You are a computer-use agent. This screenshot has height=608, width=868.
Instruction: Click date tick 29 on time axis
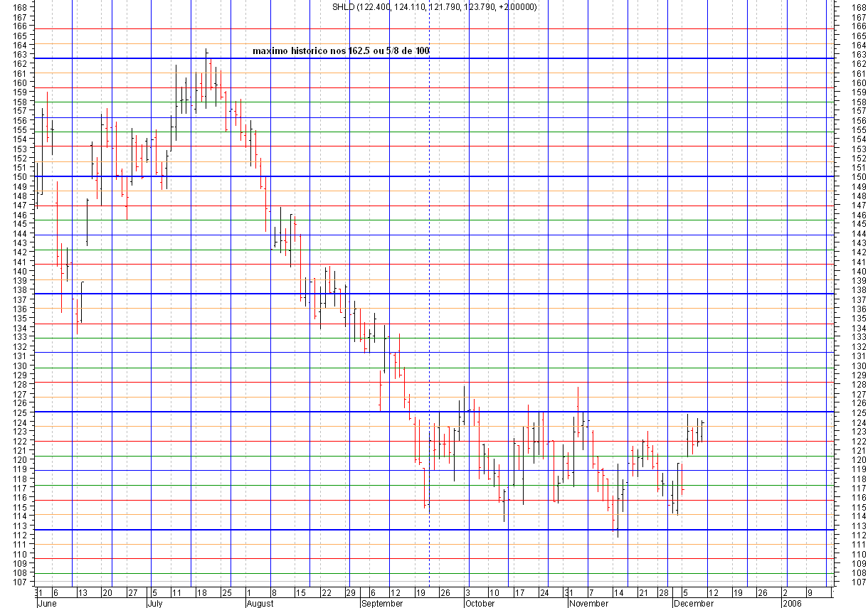coord(350,592)
